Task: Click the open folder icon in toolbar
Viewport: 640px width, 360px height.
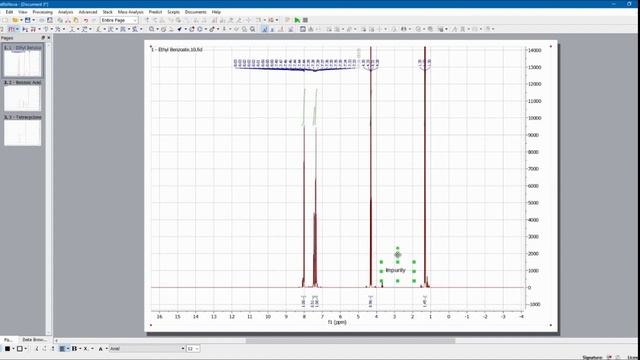Action: 15,20
